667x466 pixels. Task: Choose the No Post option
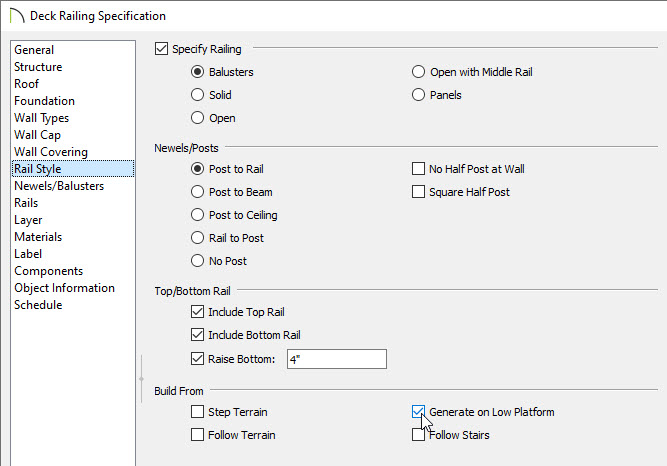(x=197, y=260)
